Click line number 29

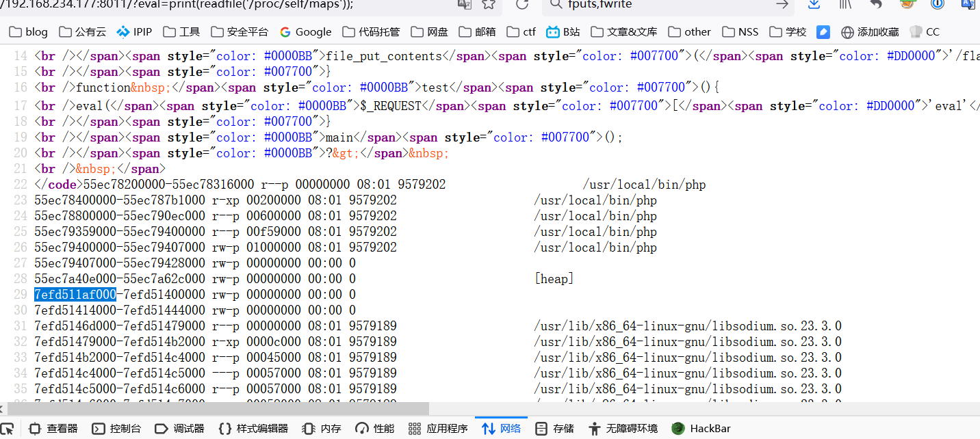(x=21, y=295)
